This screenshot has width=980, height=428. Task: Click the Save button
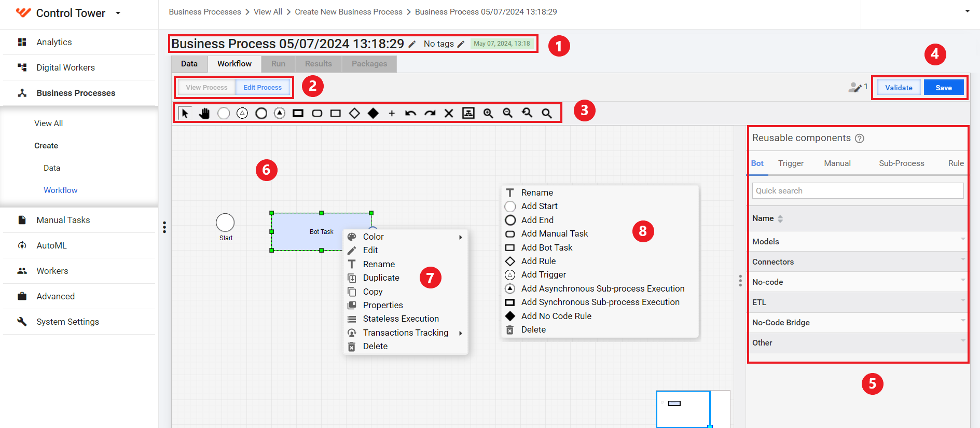[944, 88]
